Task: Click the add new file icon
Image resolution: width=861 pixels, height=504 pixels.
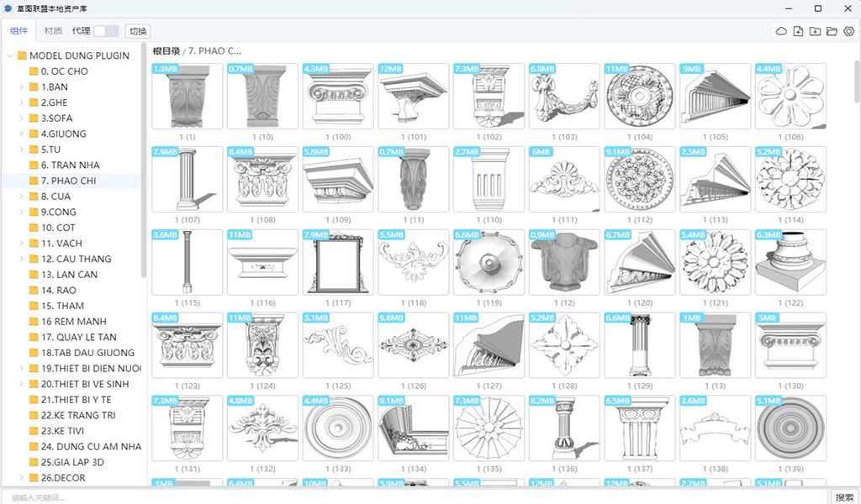Action: [798, 31]
